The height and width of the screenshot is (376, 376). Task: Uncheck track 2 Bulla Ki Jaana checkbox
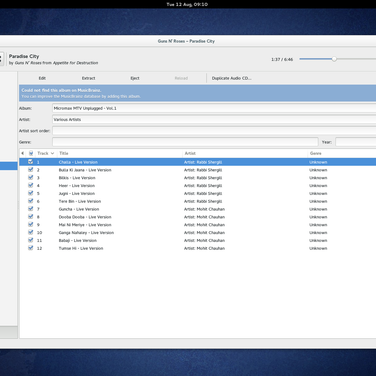tap(31, 170)
